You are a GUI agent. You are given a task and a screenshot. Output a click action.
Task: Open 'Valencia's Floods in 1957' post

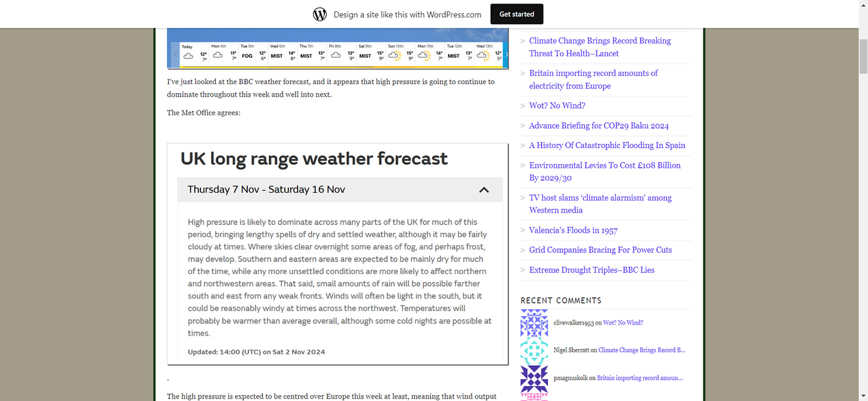pos(573,230)
